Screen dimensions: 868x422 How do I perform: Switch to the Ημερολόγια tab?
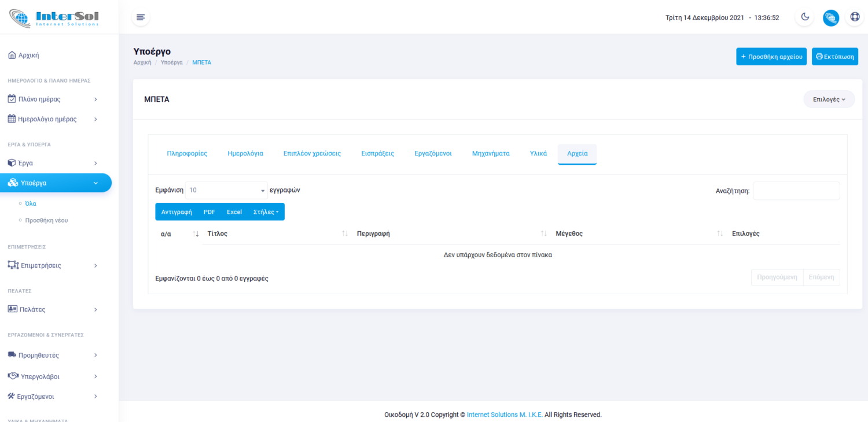(245, 154)
